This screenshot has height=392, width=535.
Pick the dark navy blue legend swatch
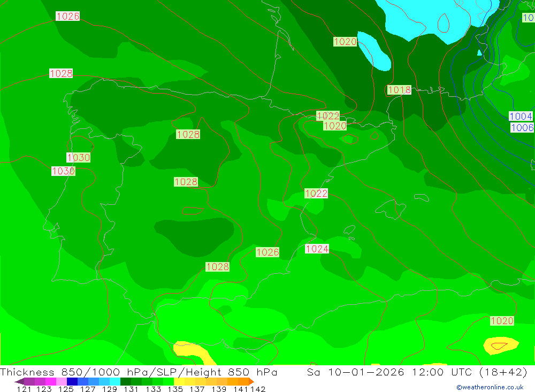72,381
